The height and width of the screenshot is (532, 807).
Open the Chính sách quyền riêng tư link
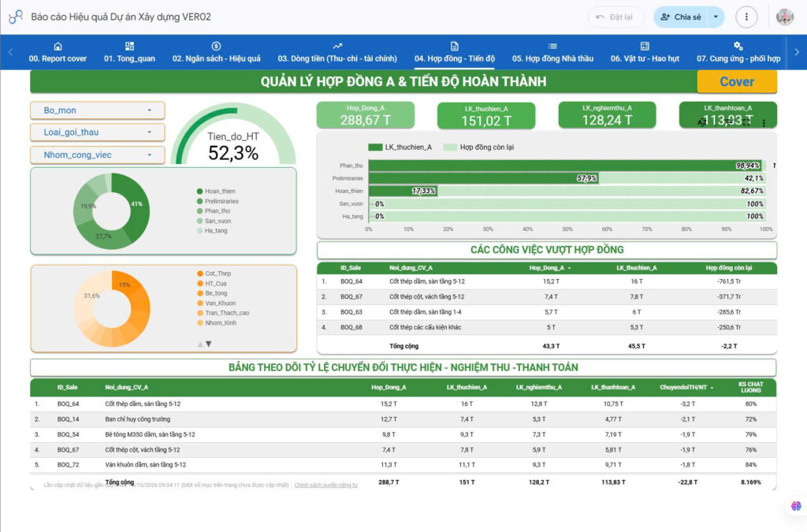pos(325,485)
